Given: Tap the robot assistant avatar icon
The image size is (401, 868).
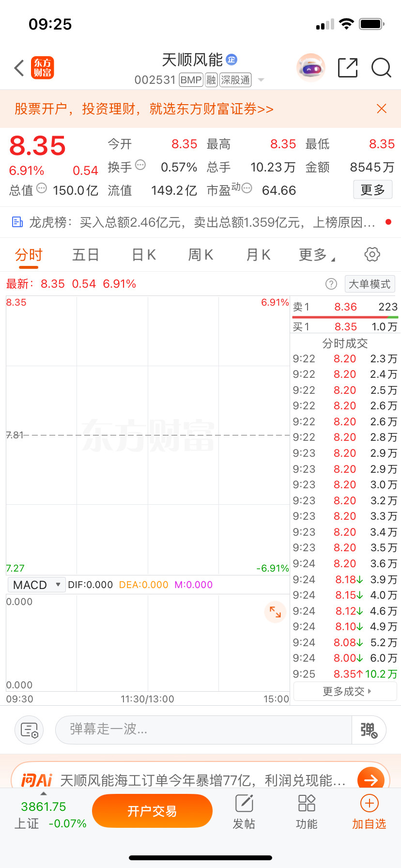Looking at the screenshot, I should [311, 68].
